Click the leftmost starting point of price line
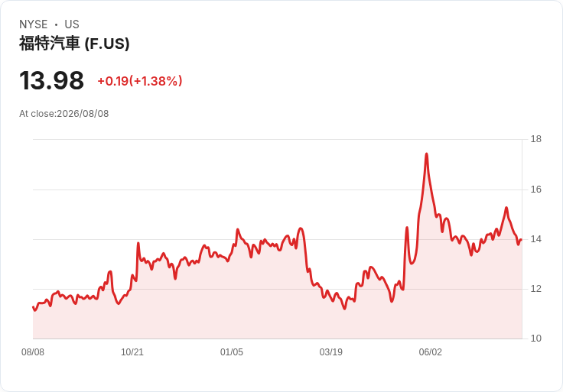Screen dimensions: 563x392 click(33, 307)
